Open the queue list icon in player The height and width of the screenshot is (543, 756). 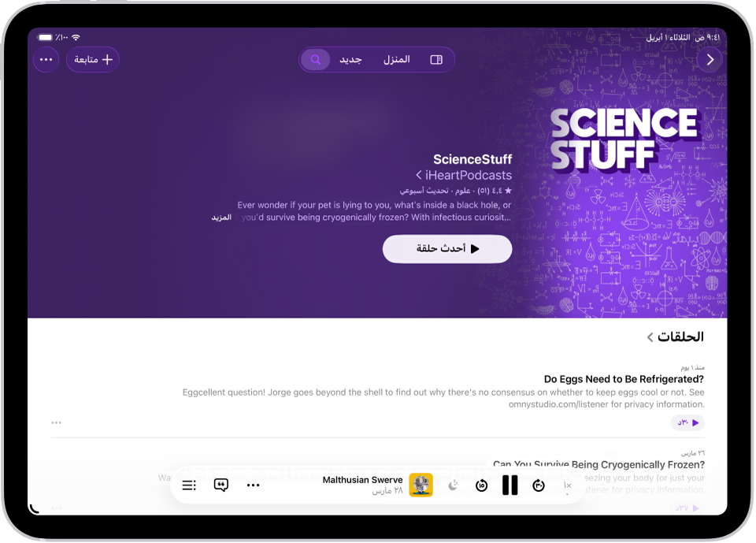[189, 485]
